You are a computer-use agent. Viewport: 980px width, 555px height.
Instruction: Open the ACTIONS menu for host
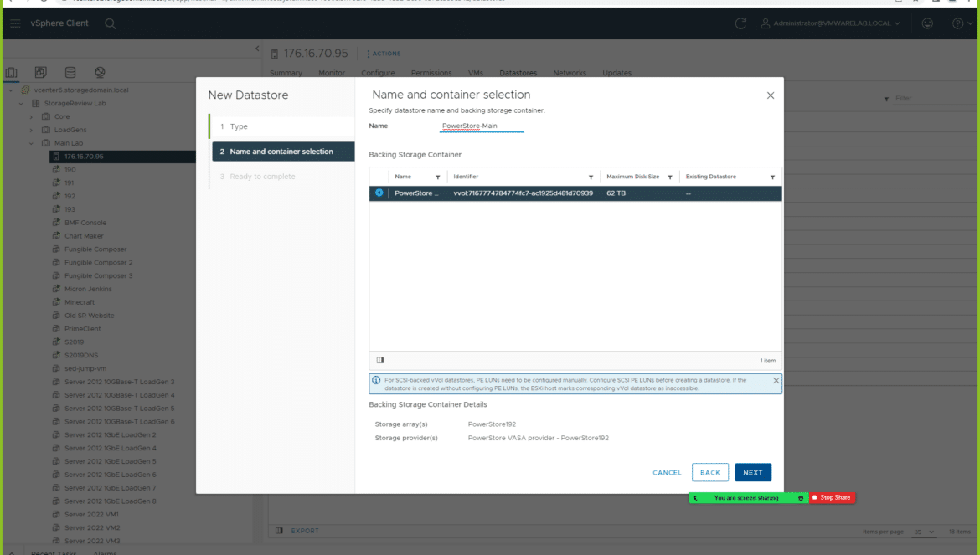click(x=384, y=54)
